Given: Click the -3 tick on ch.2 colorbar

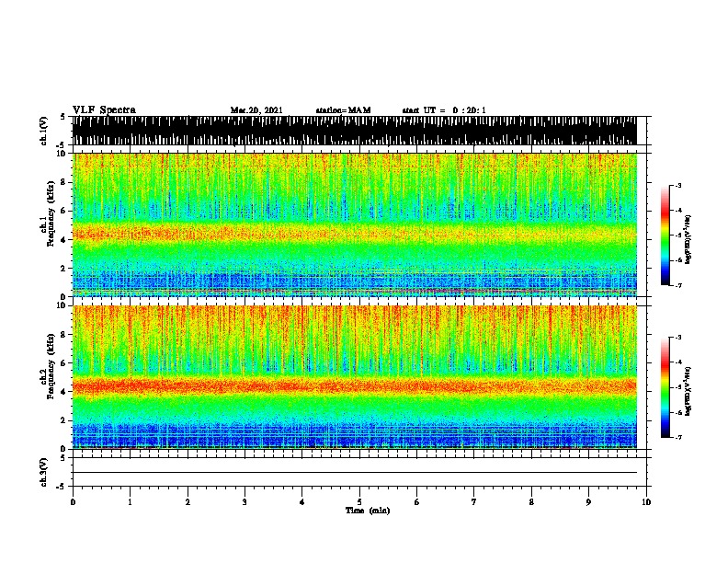Looking at the screenshot, I should click(678, 338).
